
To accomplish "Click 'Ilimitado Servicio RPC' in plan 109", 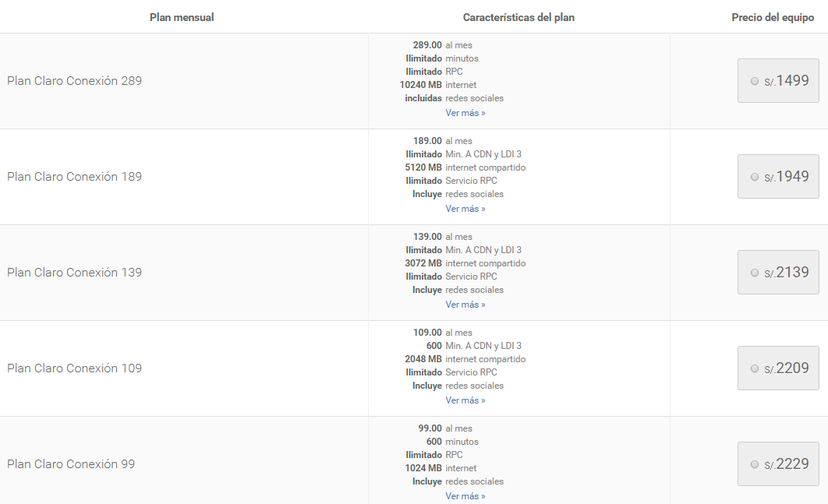I will (451, 372).
